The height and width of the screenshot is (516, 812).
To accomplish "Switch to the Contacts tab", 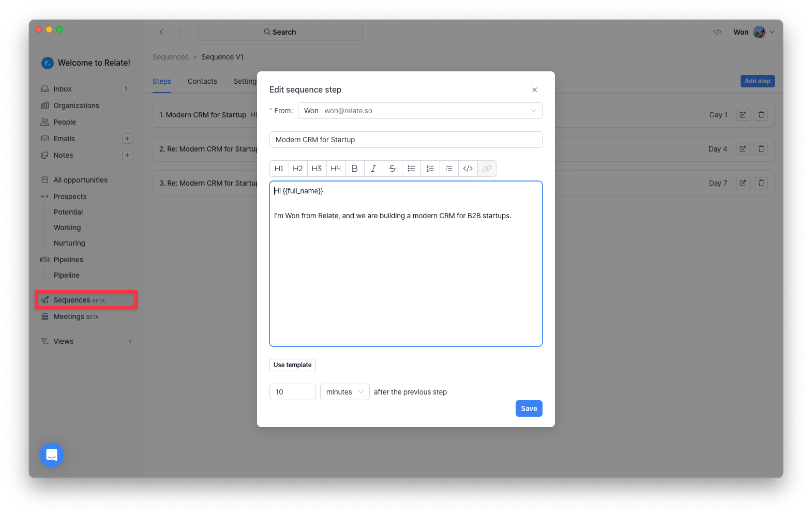I will point(202,81).
